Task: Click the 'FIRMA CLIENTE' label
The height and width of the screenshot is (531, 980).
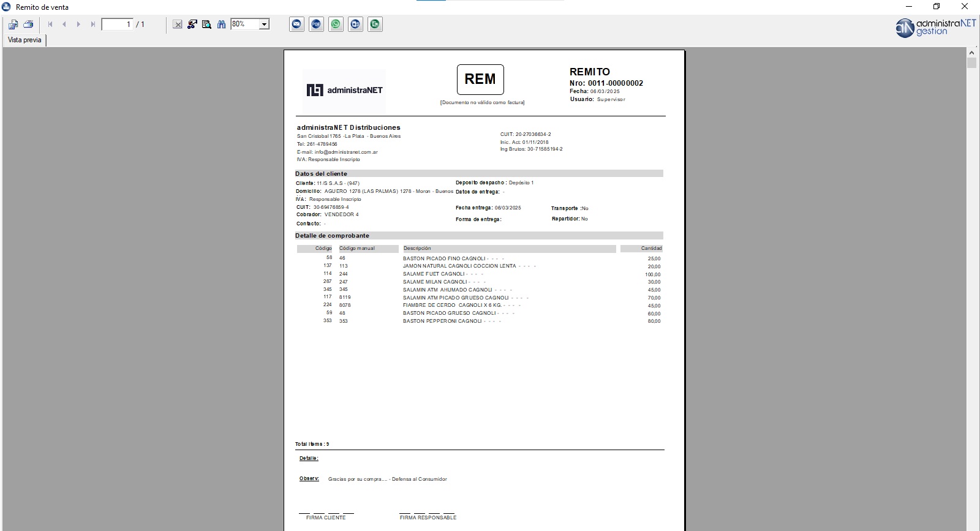Action: (x=326, y=518)
